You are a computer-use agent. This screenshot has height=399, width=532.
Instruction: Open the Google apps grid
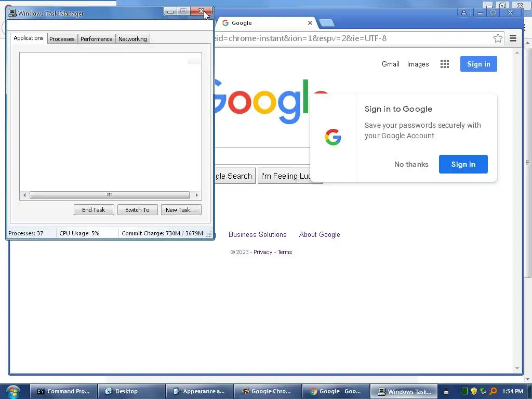click(445, 64)
